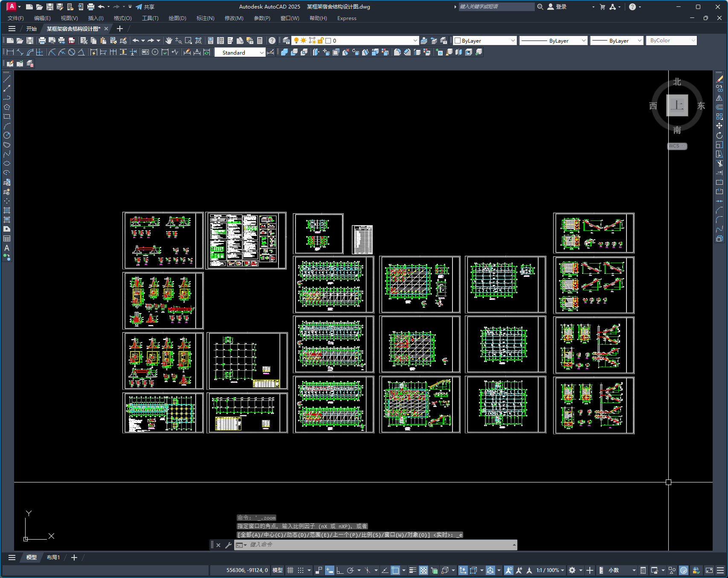Open the QuickCalc calculator
This screenshot has height=578, width=728.
point(260,41)
